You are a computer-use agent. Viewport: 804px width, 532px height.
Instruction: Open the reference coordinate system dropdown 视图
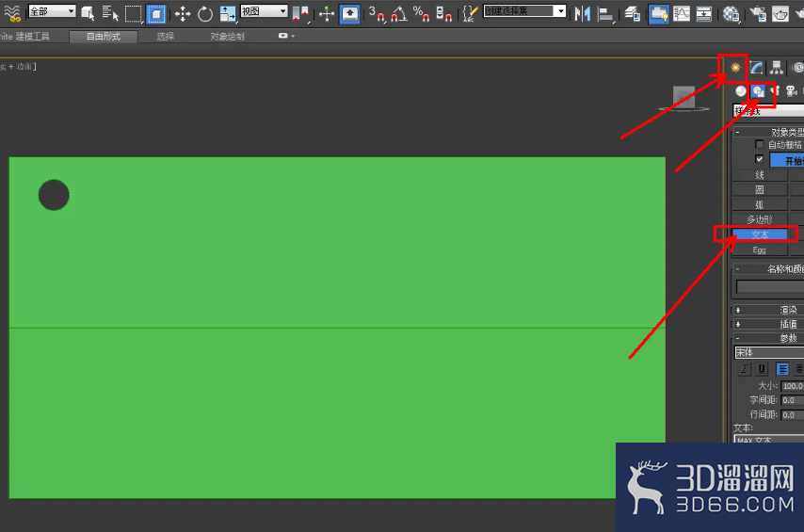click(x=264, y=11)
